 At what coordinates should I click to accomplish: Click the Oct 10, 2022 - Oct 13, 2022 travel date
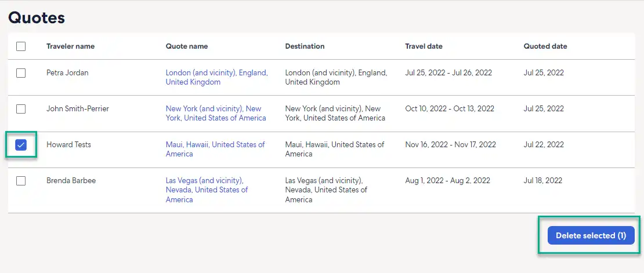[x=450, y=109]
